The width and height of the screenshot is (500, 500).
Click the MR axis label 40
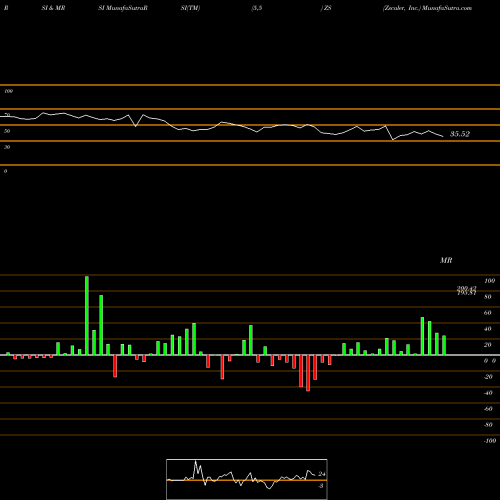(x=488, y=329)
